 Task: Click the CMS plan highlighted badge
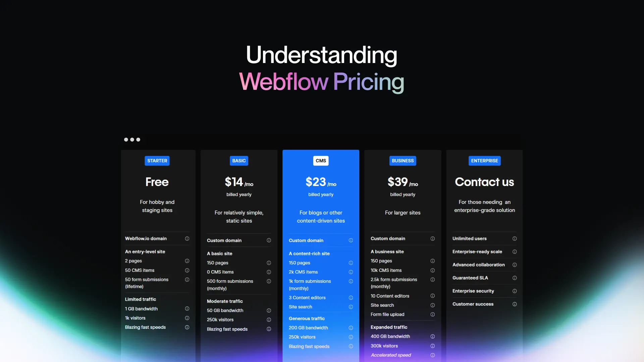(x=321, y=161)
